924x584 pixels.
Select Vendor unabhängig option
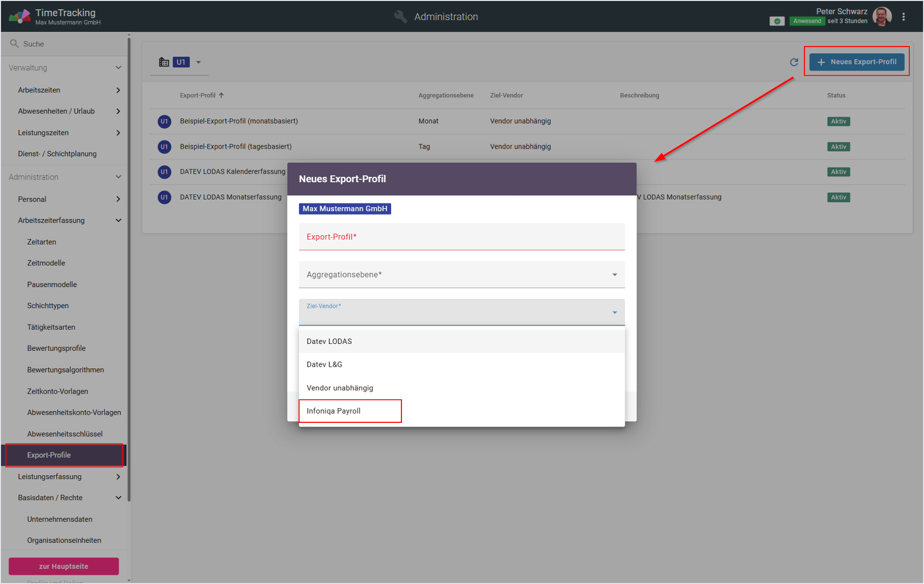pos(340,388)
